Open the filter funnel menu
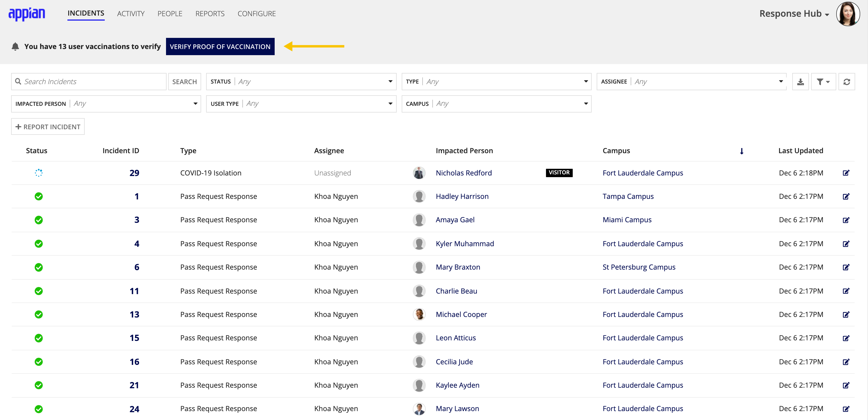868x420 pixels. (x=823, y=82)
